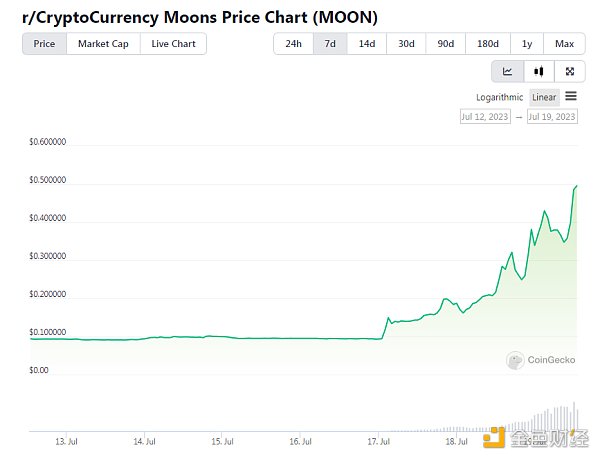
Task: Select Linear scale
Action: coord(544,97)
